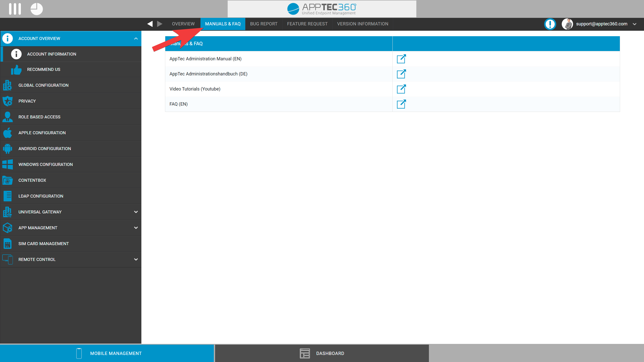Select the Windows Configuration sidebar icon
Screen dimensions: 644x362
tap(8, 164)
